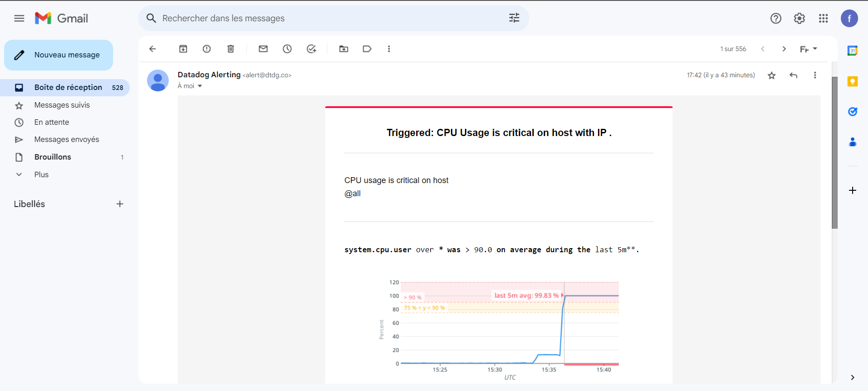868x391 pixels.
Task: Go back to inbox with arrow
Action: 152,49
